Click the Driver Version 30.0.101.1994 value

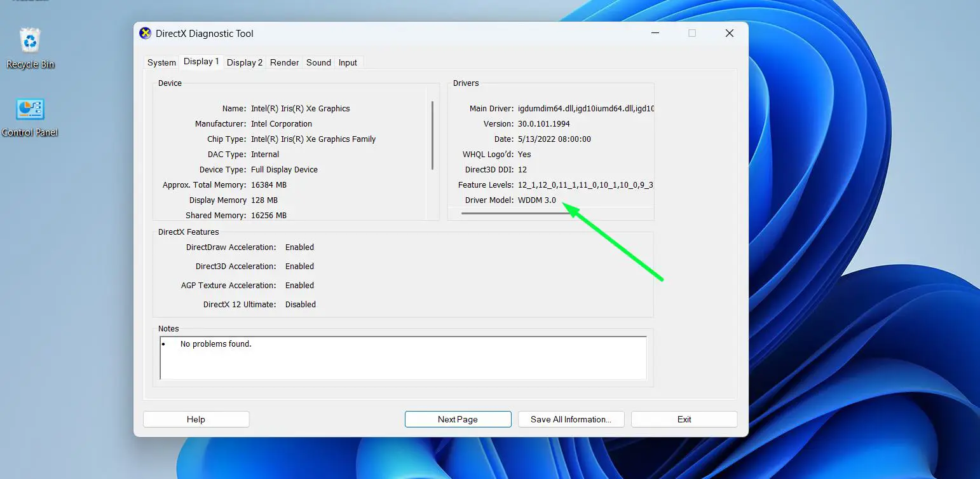(x=543, y=123)
